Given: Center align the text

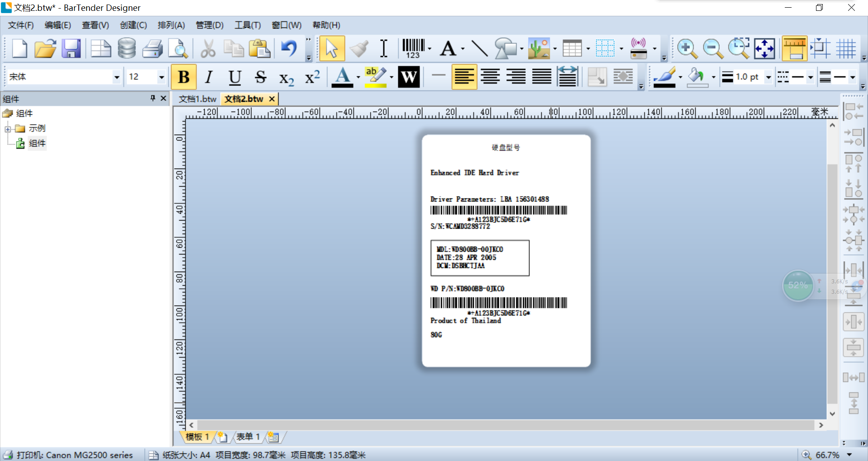Looking at the screenshot, I should click(490, 77).
